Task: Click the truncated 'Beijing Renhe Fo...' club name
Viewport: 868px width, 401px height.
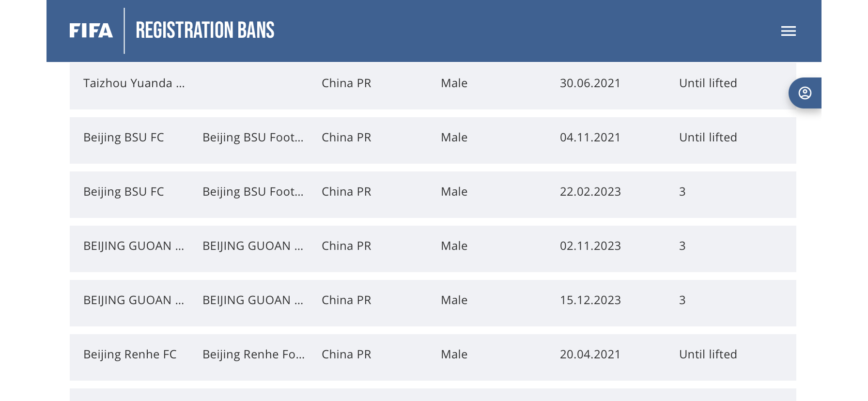Action: click(253, 355)
